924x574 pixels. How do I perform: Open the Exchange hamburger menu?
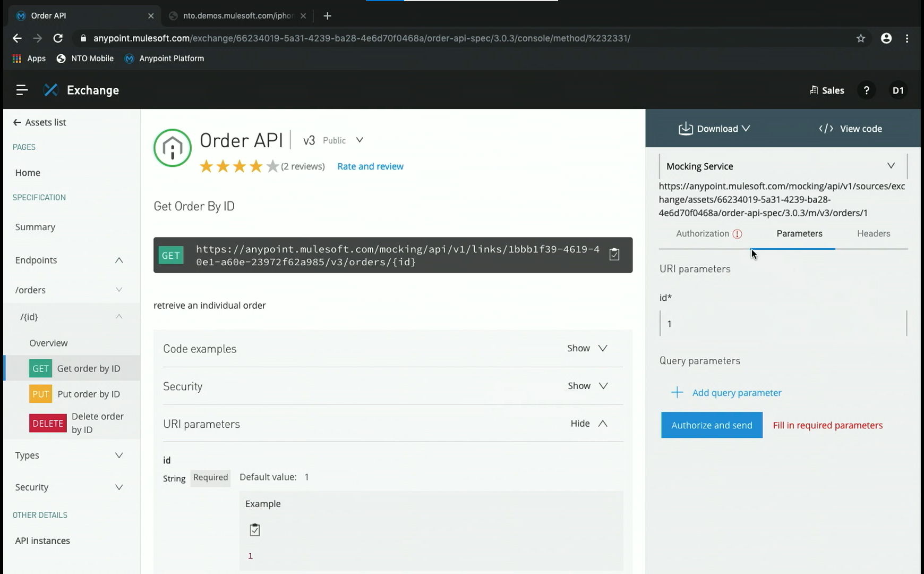click(22, 90)
